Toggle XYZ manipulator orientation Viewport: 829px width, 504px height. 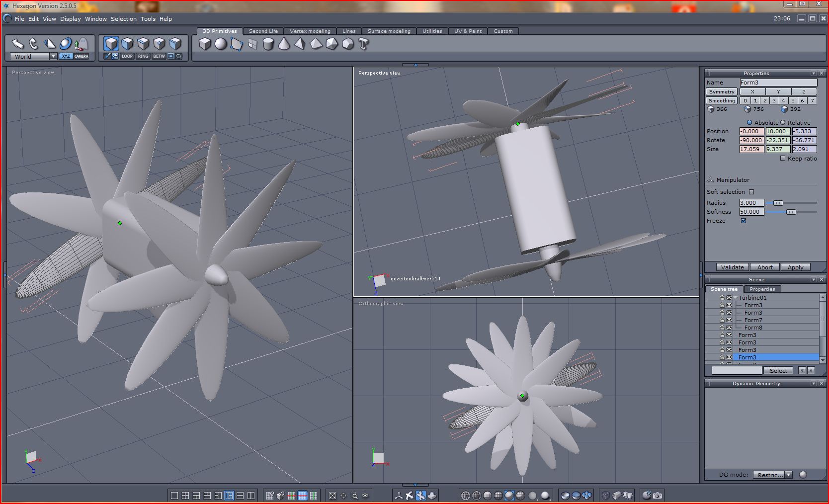(x=66, y=57)
